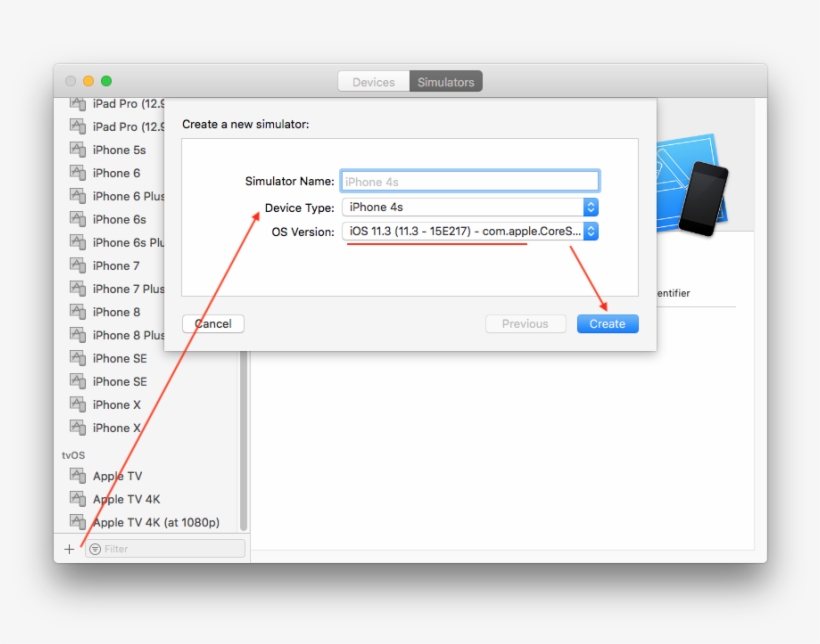Click inside the Simulator Name field

pos(470,181)
